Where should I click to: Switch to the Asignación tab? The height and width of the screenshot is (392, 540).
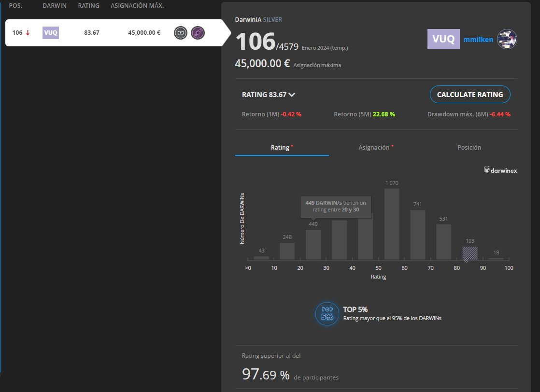(376, 147)
